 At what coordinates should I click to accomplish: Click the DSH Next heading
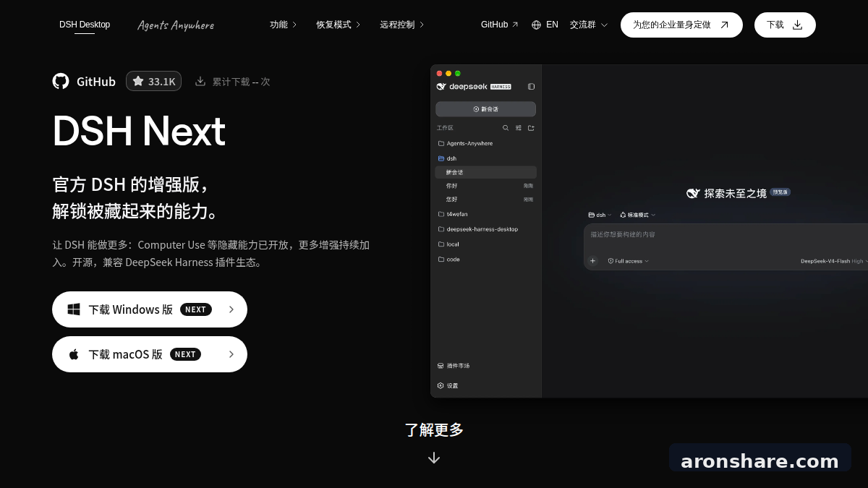(x=139, y=131)
